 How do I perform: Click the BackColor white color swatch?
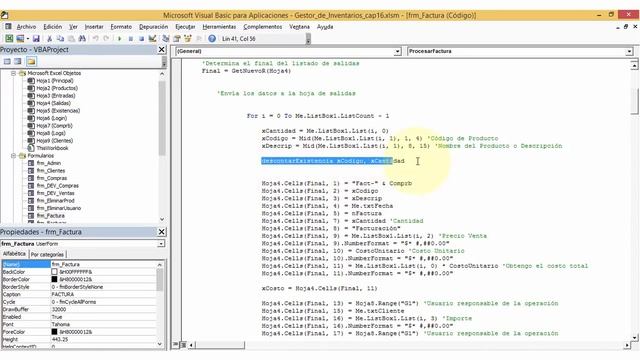point(54,272)
